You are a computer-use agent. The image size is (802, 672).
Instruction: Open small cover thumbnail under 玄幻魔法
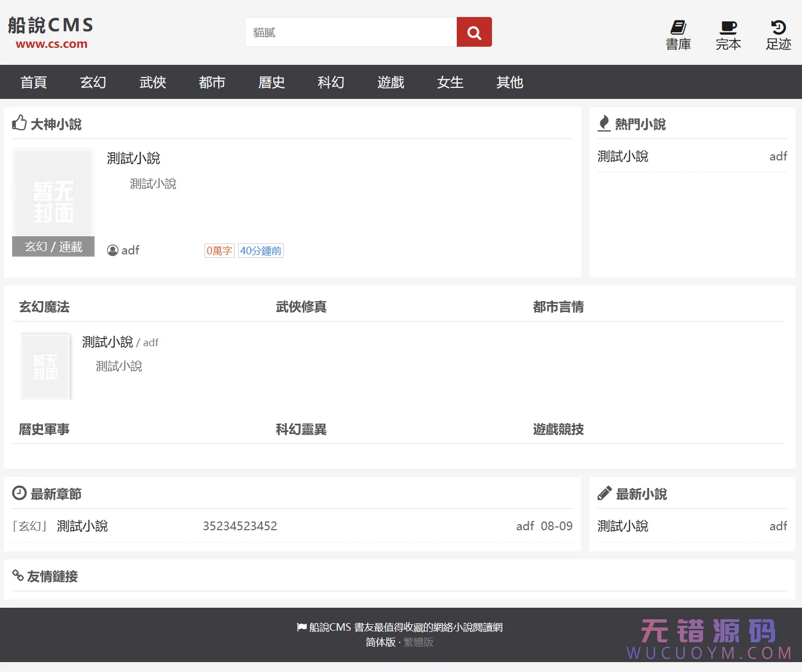coord(46,366)
